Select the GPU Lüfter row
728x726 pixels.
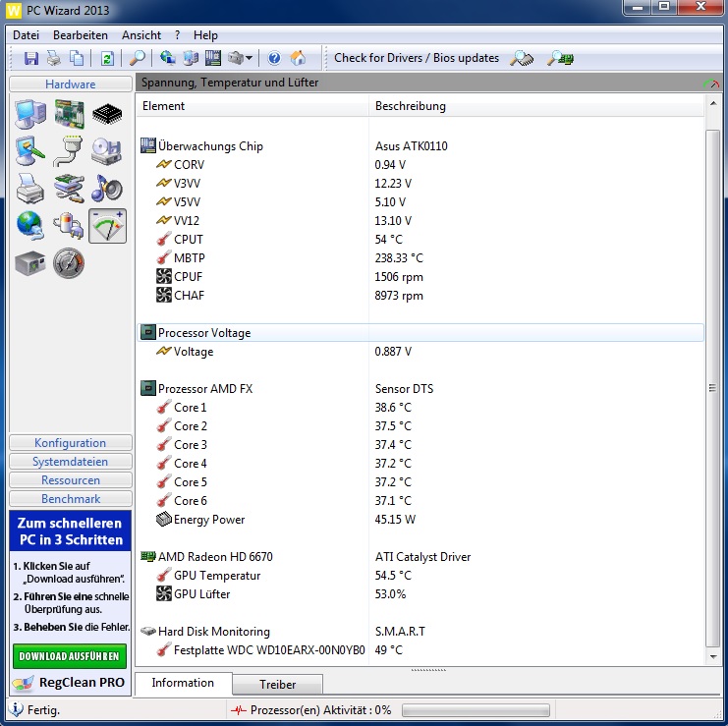pos(420,594)
